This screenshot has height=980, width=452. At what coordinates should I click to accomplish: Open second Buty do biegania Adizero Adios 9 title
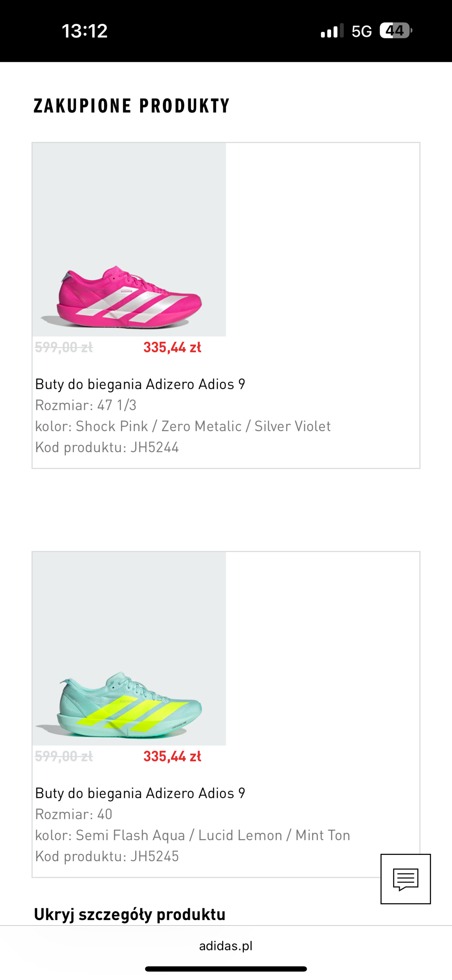point(140,793)
